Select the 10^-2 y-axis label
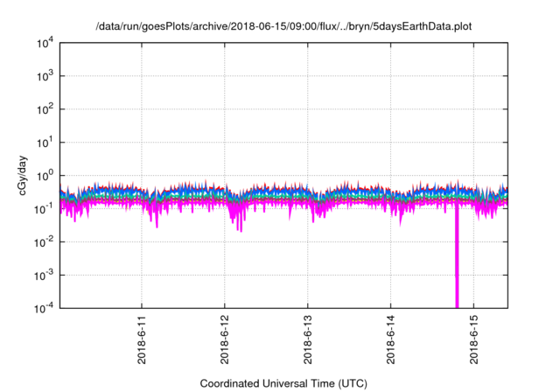The height and width of the screenshot is (392, 560). 45,242
